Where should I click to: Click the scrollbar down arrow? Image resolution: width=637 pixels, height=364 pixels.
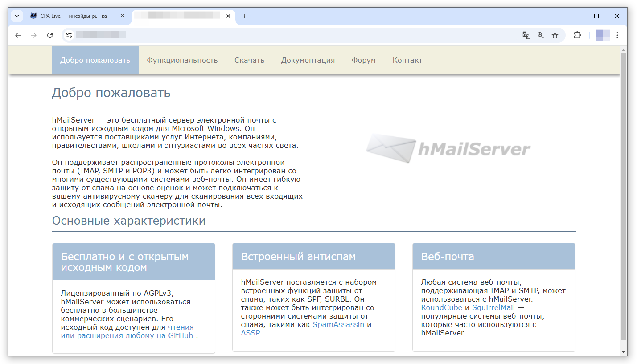tap(623, 352)
